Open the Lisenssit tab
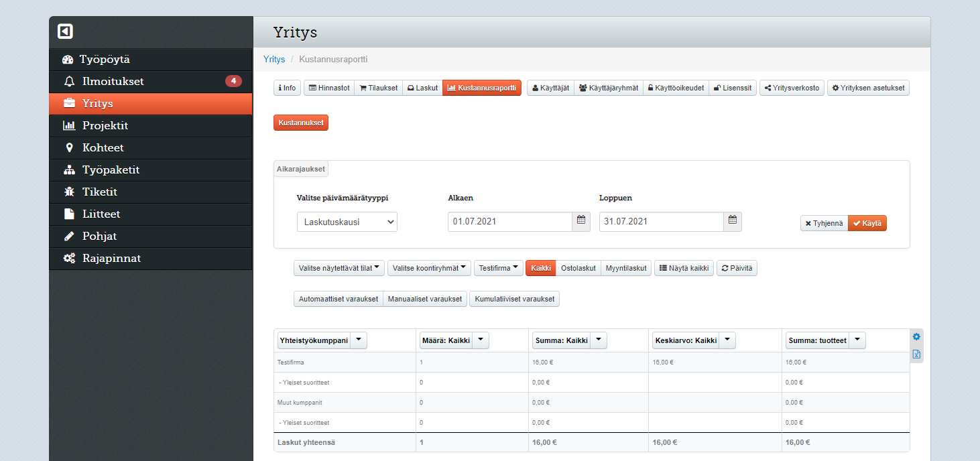Screen dimensions: 980x461 733,88
